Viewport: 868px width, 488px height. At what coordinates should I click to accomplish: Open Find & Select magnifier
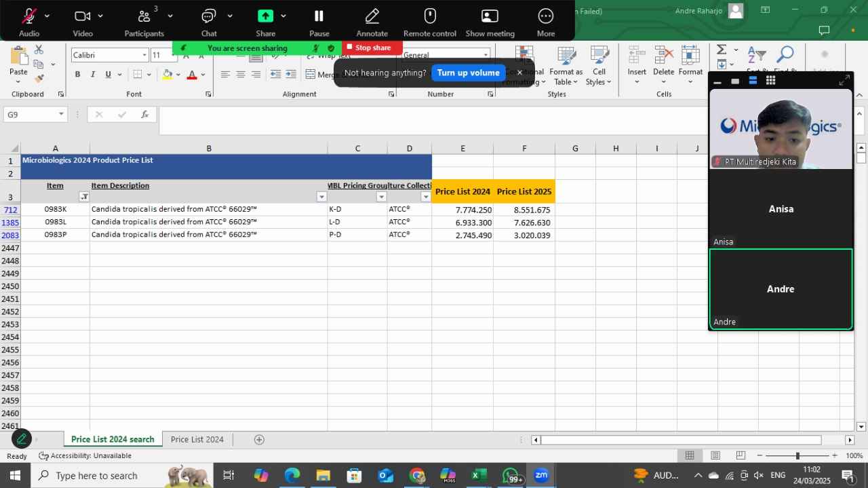(x=785, y=55)
